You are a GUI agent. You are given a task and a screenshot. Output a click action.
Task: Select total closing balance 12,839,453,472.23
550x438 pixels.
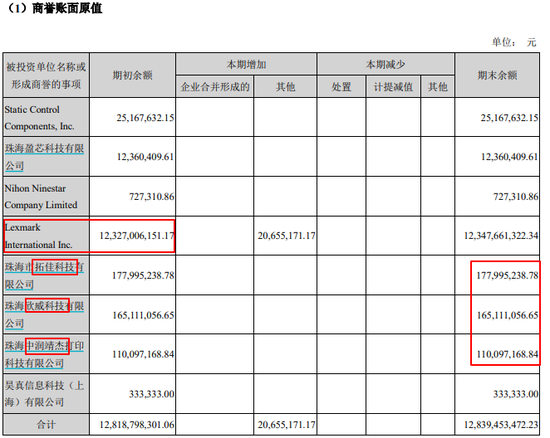(501, 425)
